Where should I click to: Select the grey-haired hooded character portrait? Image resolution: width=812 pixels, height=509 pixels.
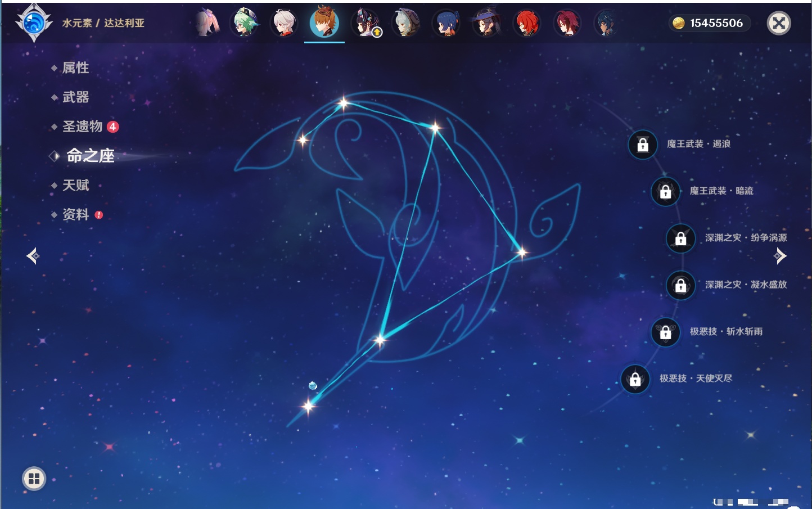point(405,23)
